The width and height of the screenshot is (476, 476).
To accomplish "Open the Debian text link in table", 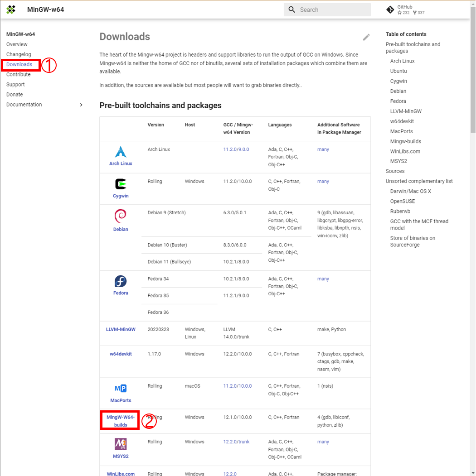I will pyautogui.click(x=121, y=229).
